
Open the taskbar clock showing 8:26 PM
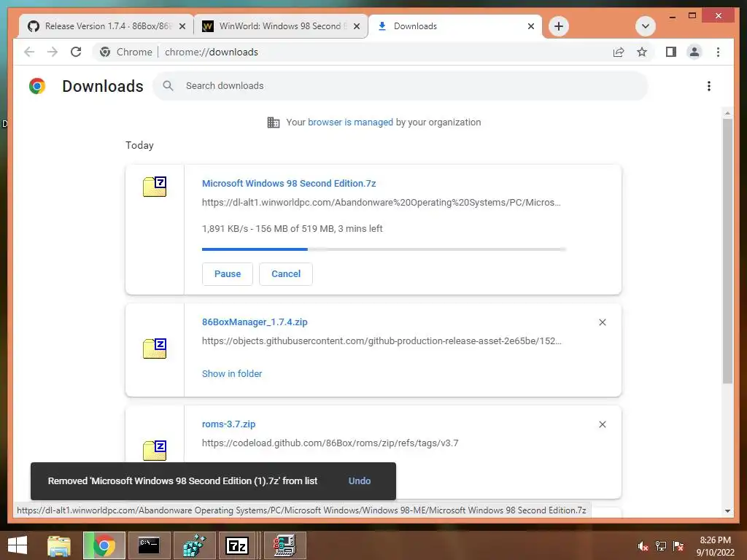(715, 546)
